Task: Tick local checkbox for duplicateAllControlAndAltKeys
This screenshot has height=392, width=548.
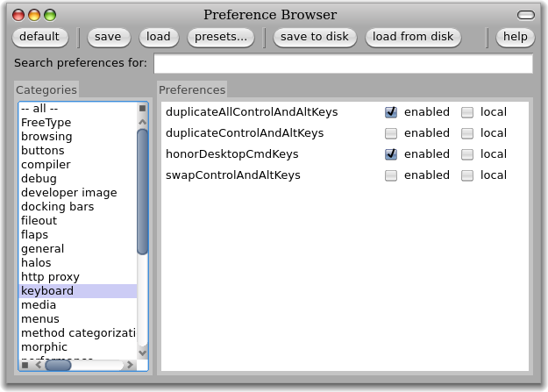Action: (467, 112)
